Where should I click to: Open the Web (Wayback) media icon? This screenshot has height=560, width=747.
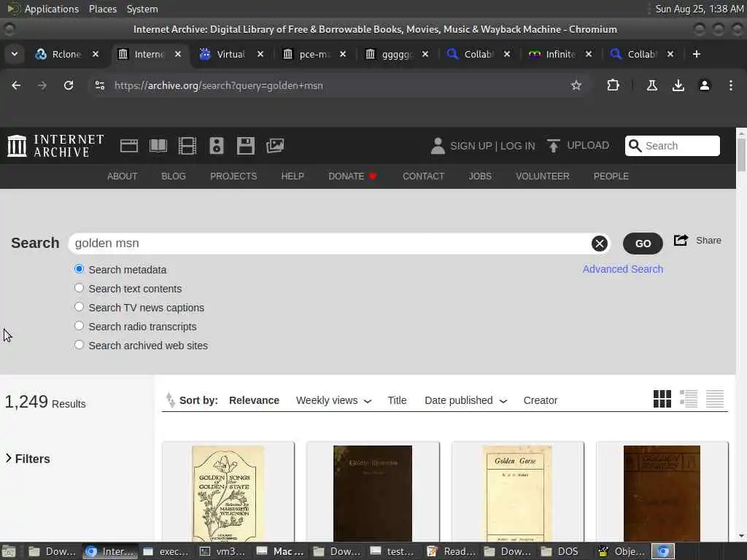point(128,146)
